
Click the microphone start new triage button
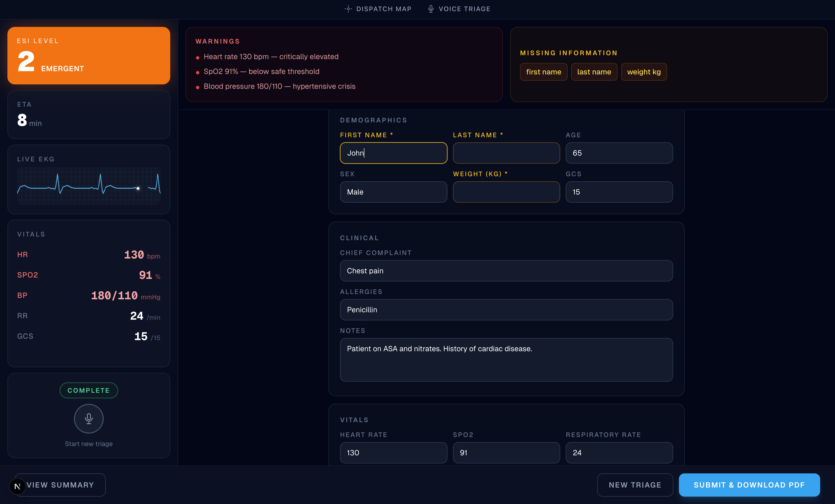[88, 419]
